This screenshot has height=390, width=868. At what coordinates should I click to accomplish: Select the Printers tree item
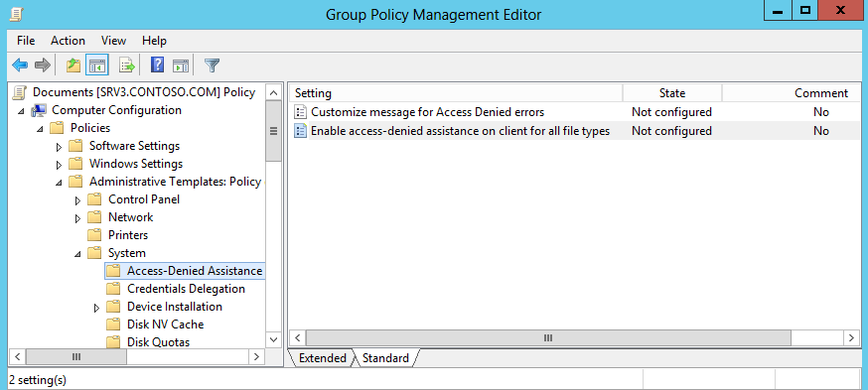tap(128, 235)
